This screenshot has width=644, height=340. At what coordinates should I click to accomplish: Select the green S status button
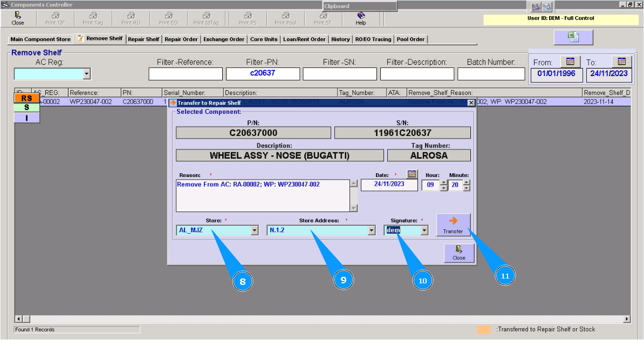click(x=26, y=108)
